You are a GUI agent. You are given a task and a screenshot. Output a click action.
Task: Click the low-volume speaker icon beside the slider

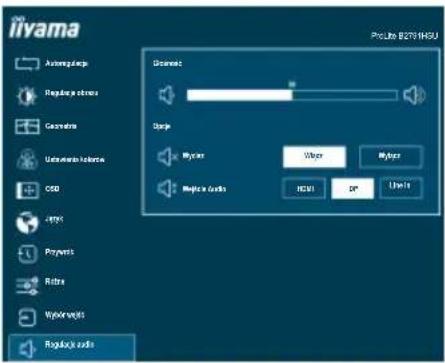click(x=166, y=95)
